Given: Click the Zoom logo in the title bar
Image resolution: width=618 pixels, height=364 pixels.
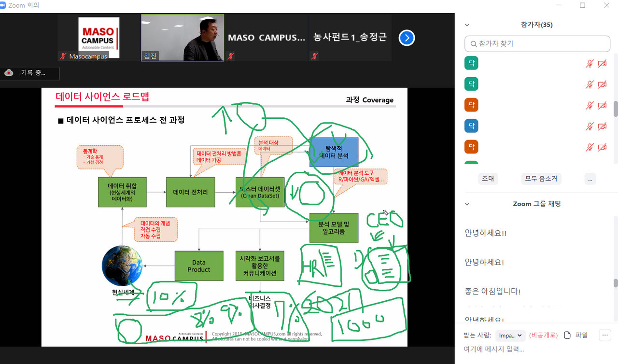Looking at the screenshot, I should (4, 5).
